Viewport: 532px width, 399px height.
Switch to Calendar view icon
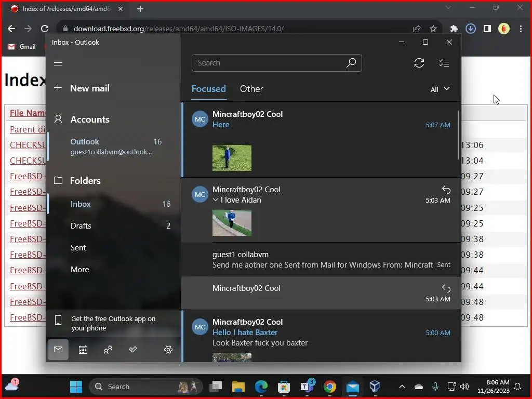tap(83, 350)
